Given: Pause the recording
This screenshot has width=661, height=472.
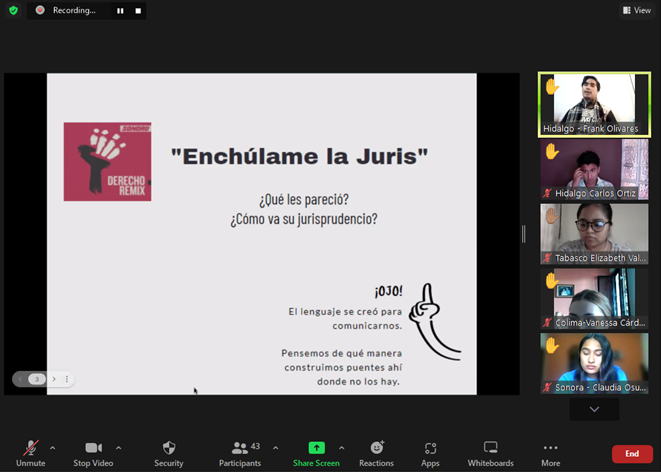Looking at the screenshot, I should pos(120,11).
